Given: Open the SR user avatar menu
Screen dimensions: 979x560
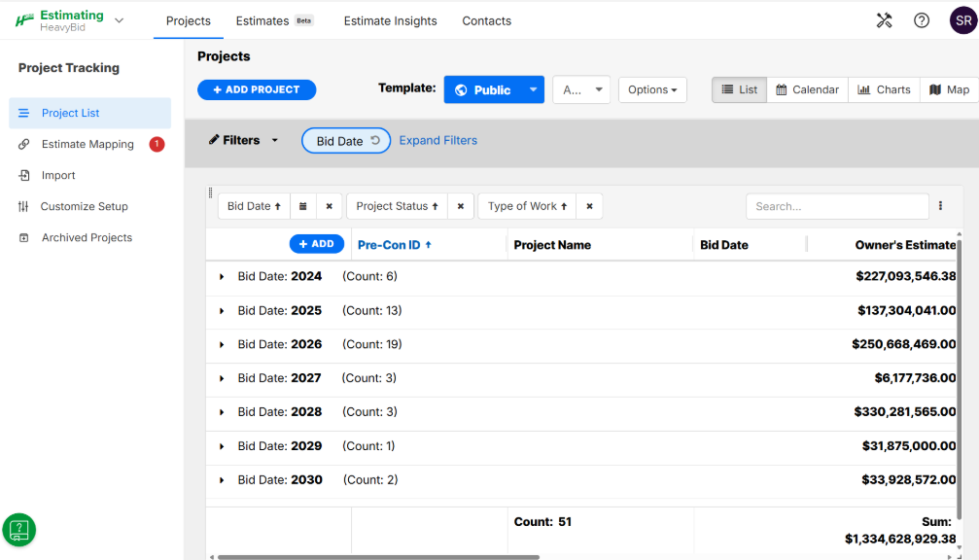Looking at the screenshot, I should (963, 20).
